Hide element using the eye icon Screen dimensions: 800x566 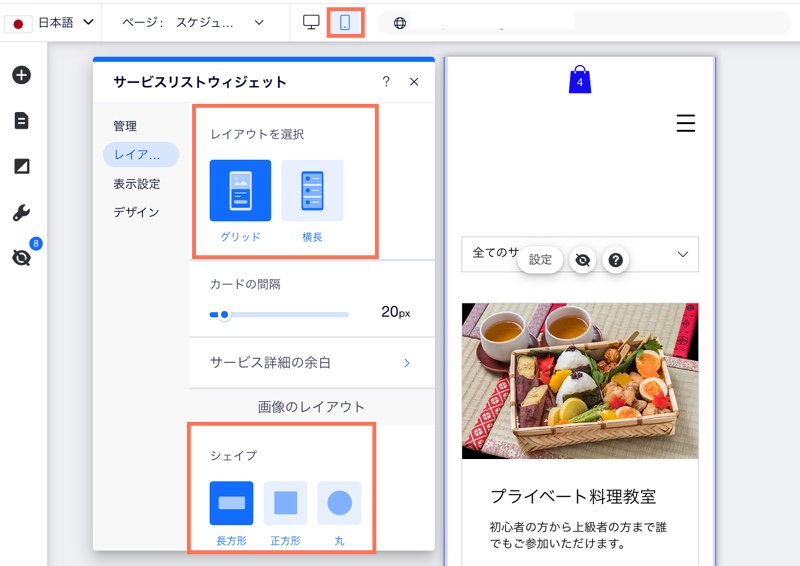click(x=583, y=260)
